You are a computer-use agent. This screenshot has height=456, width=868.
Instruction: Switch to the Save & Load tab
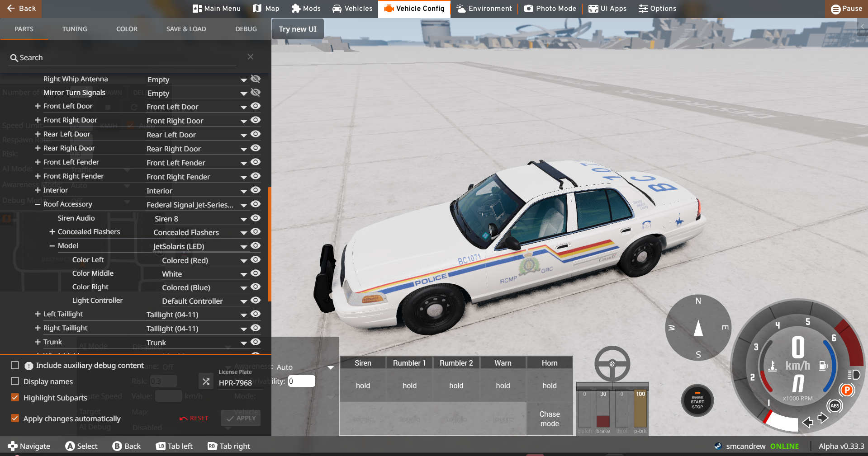pyautogui.click(x=186, y=29)
